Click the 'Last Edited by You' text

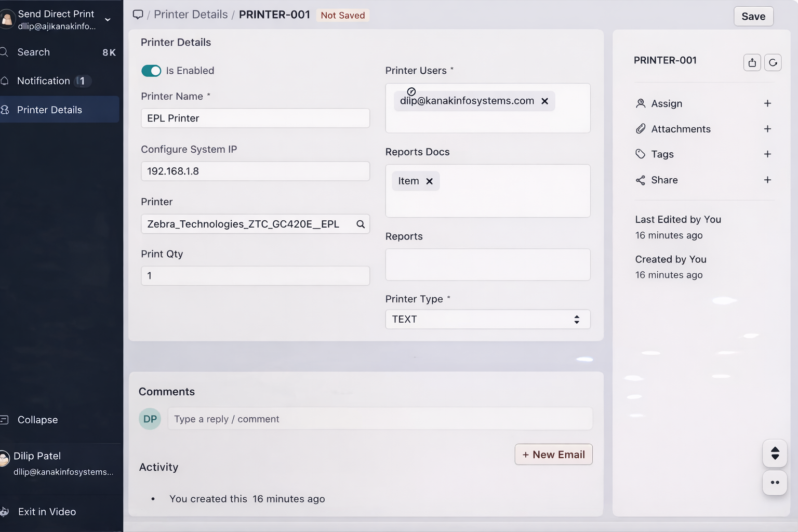[x=678, y=219]
